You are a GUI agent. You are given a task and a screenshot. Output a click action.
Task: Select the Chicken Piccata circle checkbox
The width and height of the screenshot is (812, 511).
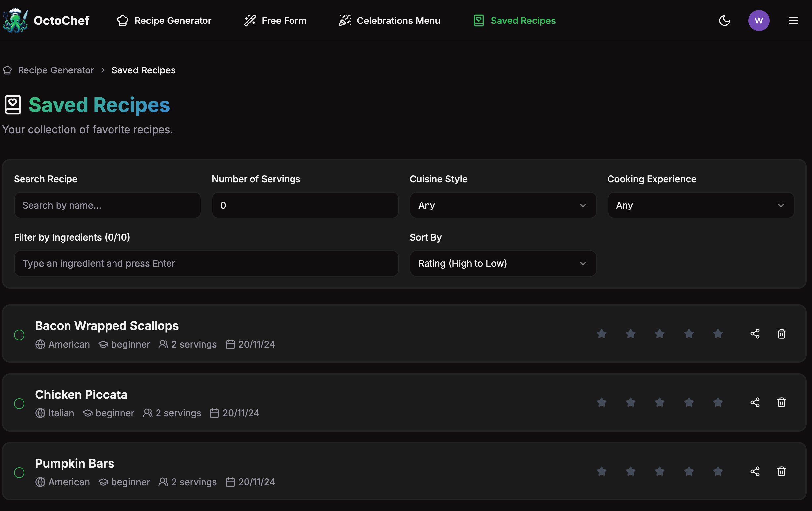19,404
